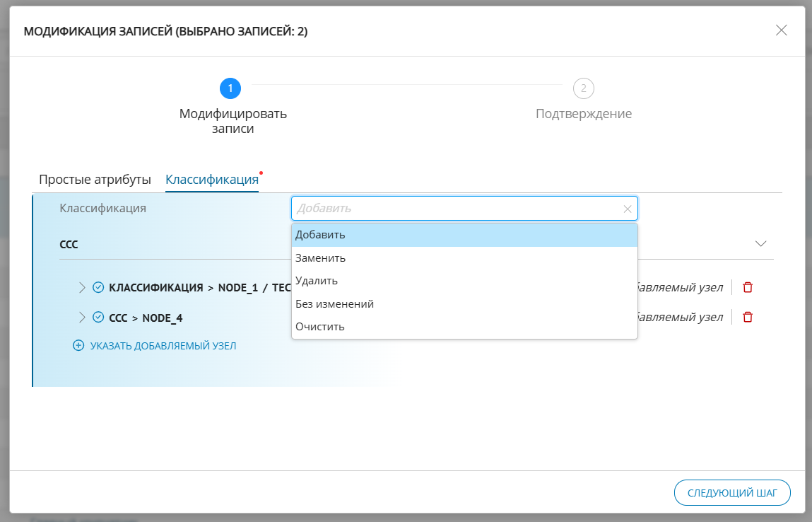Collapse the CCC section with chevron
This screenshot has width=812, height=522.
[760, 243]
